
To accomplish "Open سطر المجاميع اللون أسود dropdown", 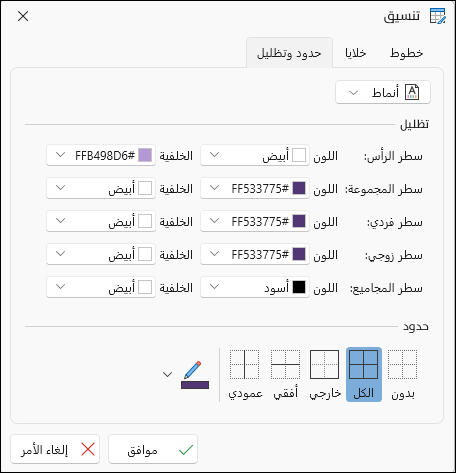I will 255,287.
